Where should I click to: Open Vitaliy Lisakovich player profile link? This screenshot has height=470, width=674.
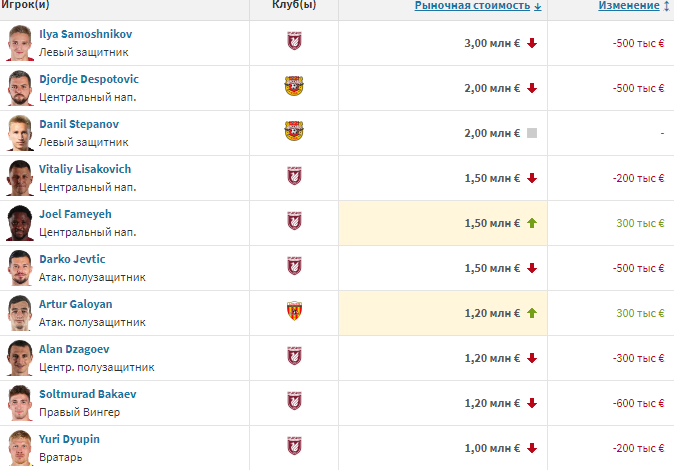(x=85, y=169)
